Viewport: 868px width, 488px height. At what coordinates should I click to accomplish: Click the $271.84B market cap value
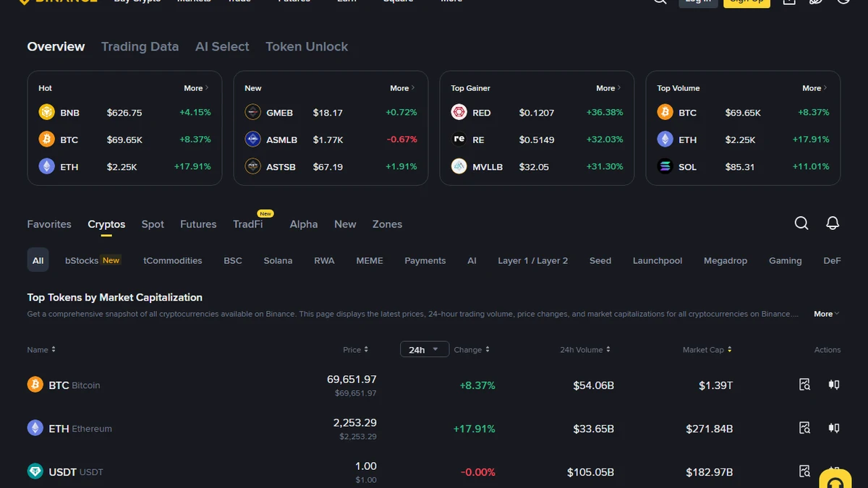[710, 429]
